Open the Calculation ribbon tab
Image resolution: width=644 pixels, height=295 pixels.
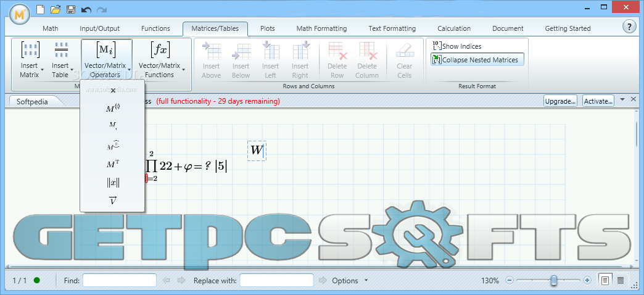click(x=454, y=28)
